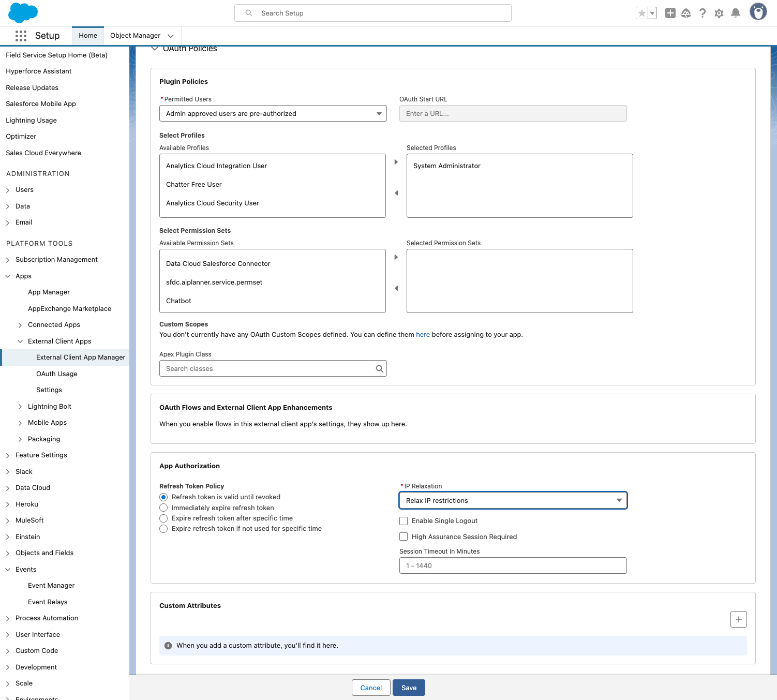Enable Single Logout checkbox
Image resolution: width=777 pixels, height=700 pixels.
(404, 521)
